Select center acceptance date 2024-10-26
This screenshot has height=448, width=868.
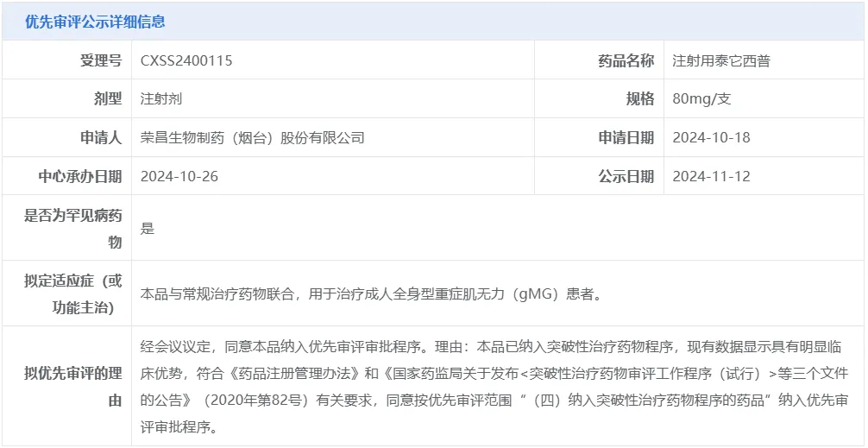point(179,176)
